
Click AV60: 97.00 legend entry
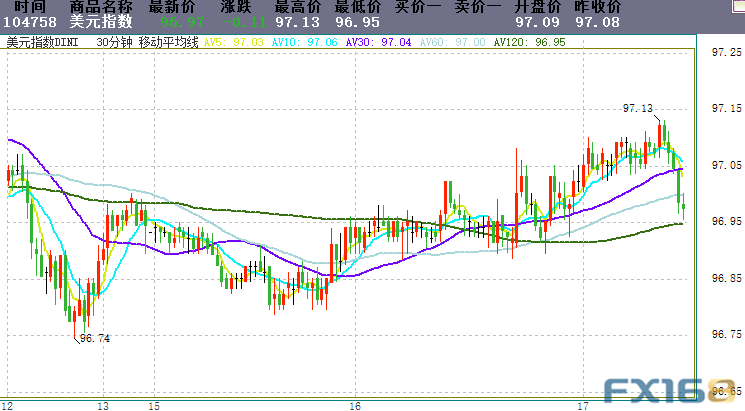pyautogui.click(x=452, y=42)
